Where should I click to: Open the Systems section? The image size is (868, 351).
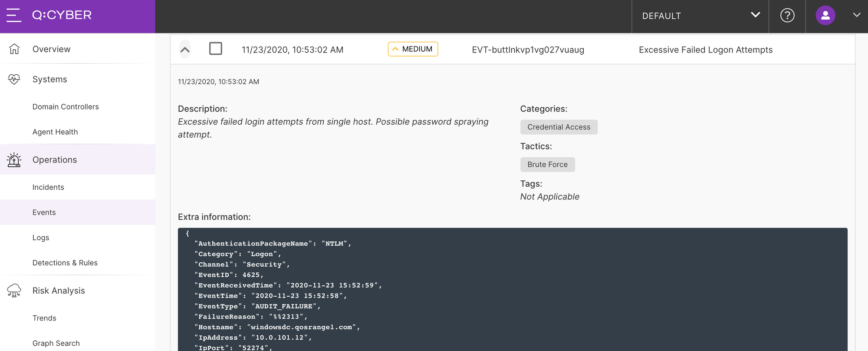(x=50, y=79)
